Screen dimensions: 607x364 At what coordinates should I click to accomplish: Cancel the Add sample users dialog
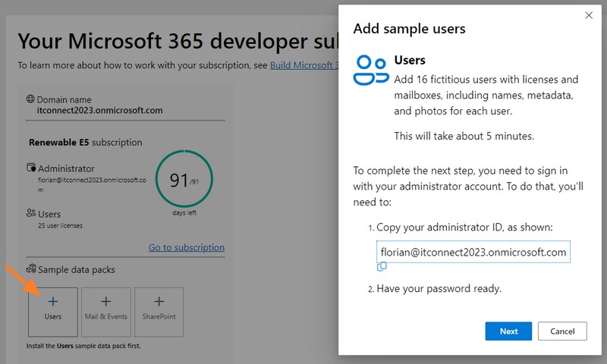point(562,331)
